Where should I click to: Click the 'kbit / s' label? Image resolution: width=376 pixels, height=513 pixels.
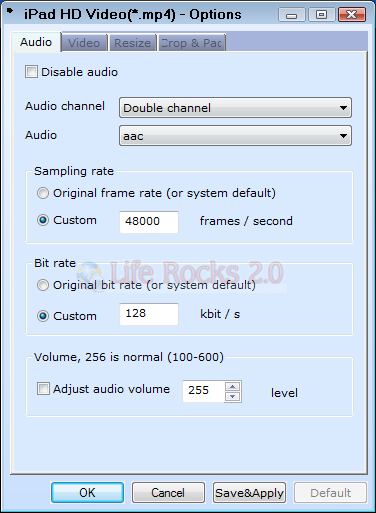coord(220,314)
